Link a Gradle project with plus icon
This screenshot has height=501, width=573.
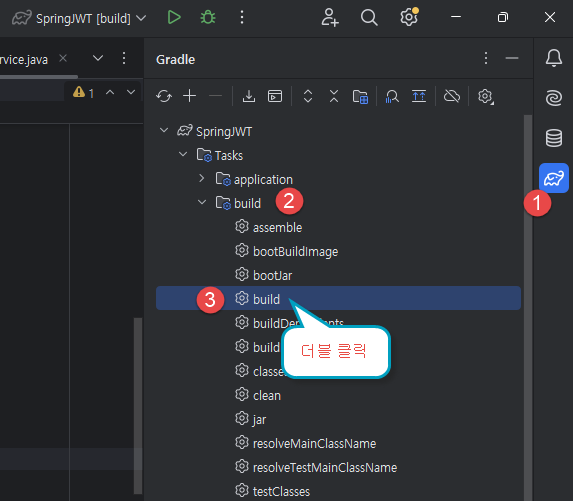[189, 96]
